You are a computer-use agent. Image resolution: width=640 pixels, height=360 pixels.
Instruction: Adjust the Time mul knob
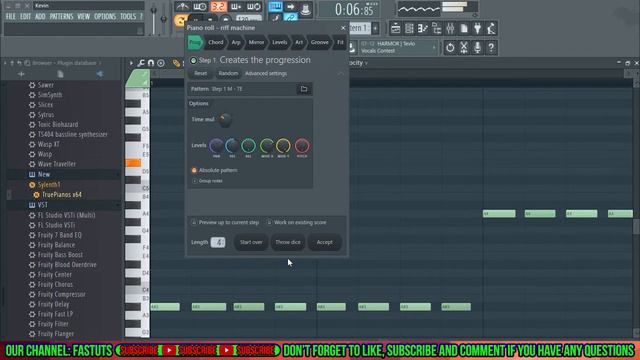pos(224,120)
